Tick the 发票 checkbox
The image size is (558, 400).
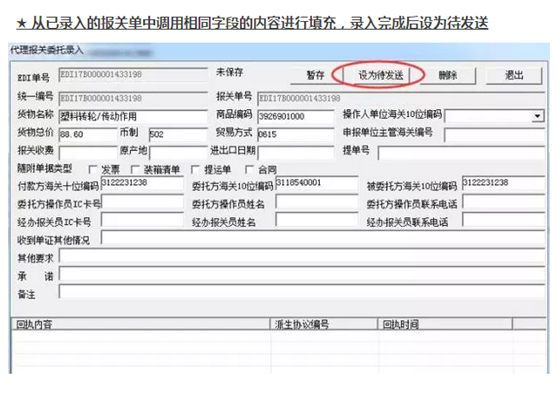pos(93,169)
